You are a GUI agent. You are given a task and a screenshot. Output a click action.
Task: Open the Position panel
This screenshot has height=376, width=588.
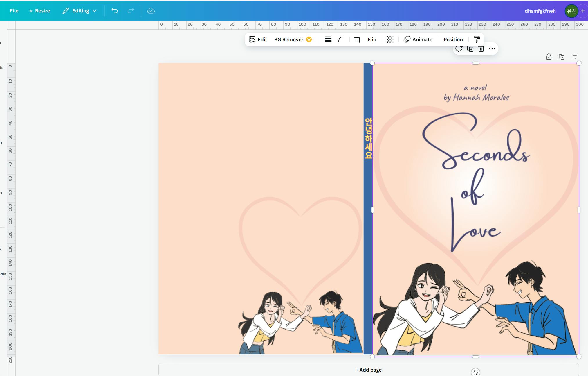pos(453,40)
